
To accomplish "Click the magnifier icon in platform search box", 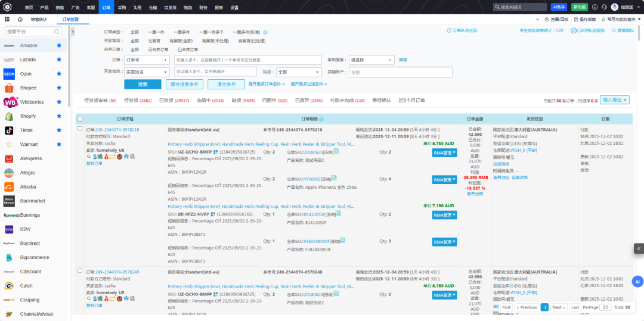I will click(x=55, y=31).
